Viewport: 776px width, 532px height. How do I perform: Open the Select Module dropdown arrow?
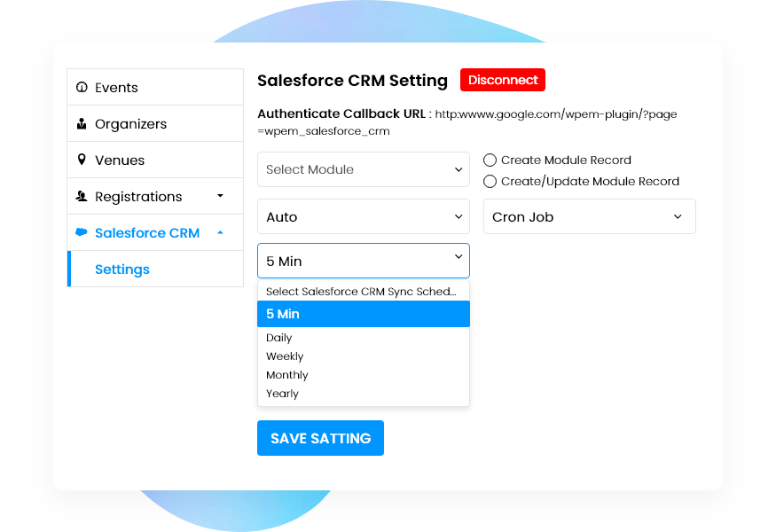tap(459, 169)
